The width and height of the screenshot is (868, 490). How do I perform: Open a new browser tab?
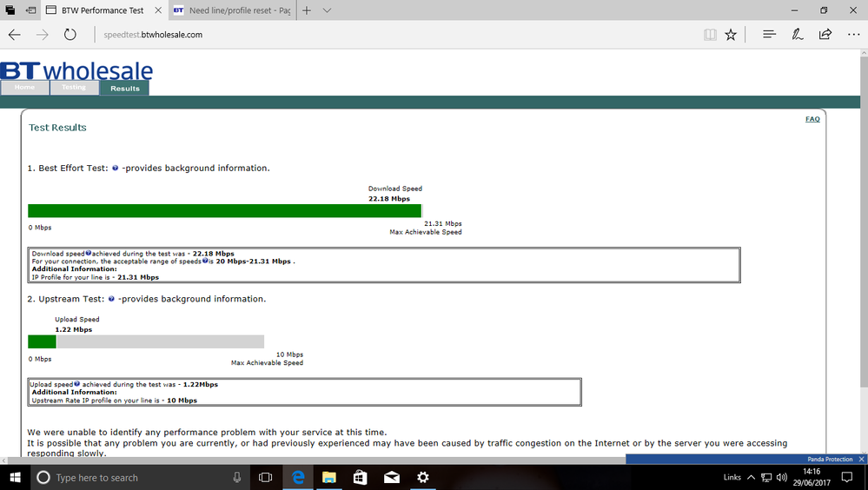307,10
